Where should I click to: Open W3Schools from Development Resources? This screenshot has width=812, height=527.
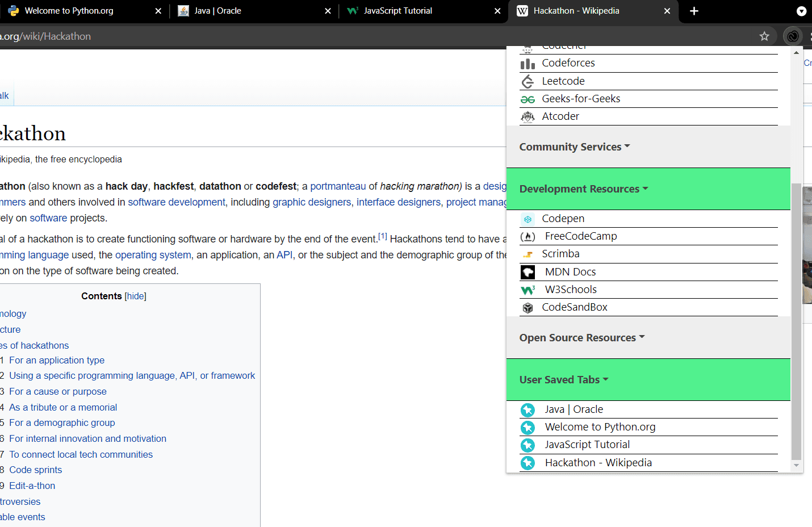571,290
